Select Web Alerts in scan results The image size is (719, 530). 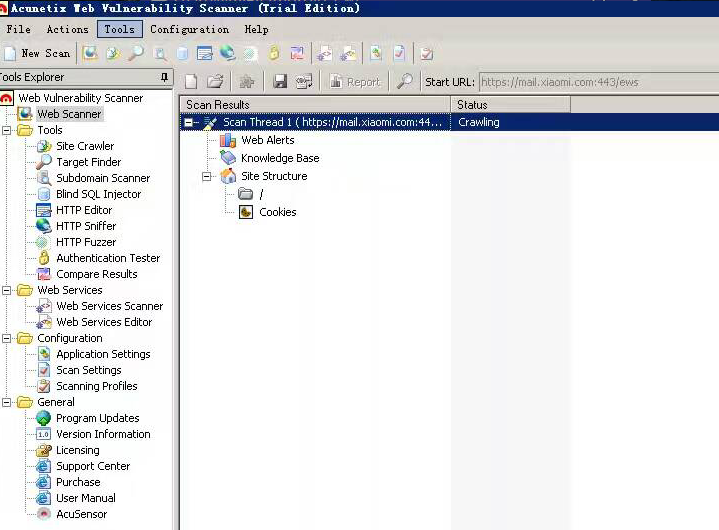point(268,140)
